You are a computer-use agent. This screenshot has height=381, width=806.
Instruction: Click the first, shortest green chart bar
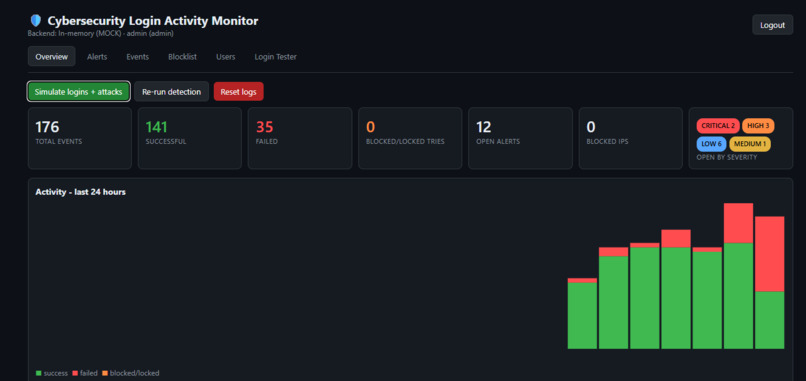[582, 316]
